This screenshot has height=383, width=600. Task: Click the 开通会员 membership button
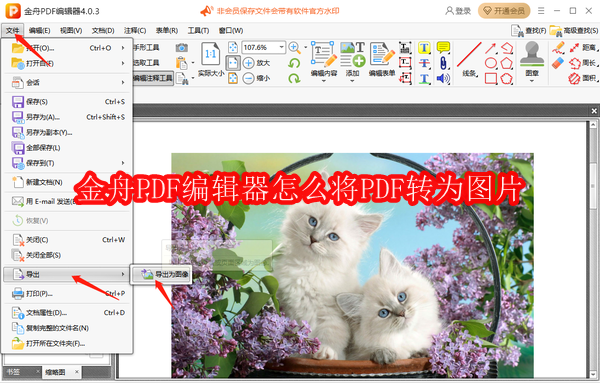point(504,11)
